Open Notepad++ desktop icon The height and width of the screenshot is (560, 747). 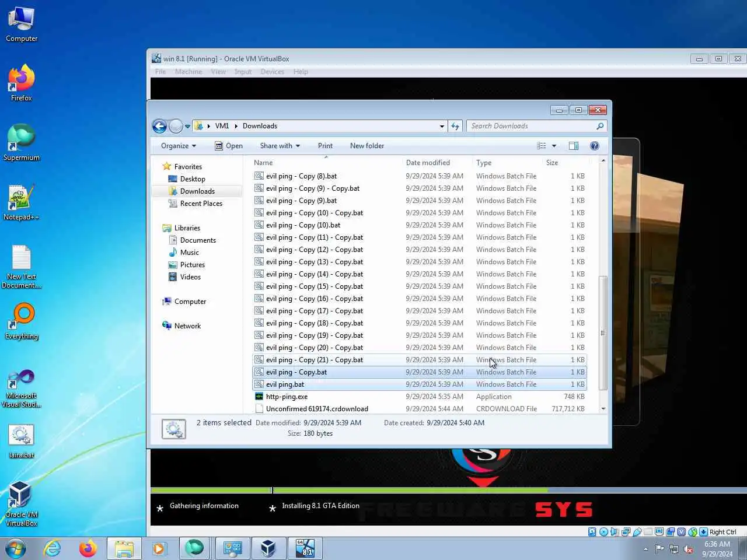tap(22, 202)
